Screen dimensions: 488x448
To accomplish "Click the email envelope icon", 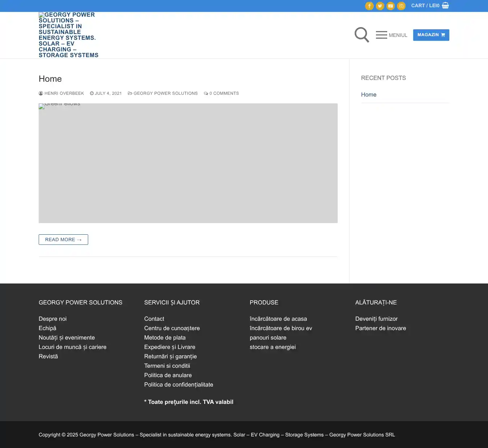I will point(390,6).
